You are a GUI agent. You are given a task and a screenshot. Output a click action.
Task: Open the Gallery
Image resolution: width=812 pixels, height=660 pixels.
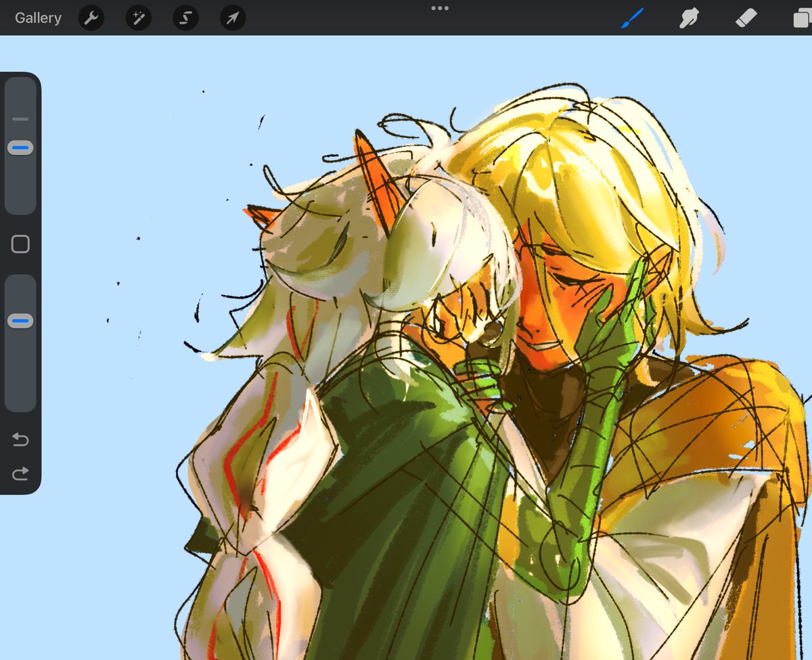[x=38, y=18]
